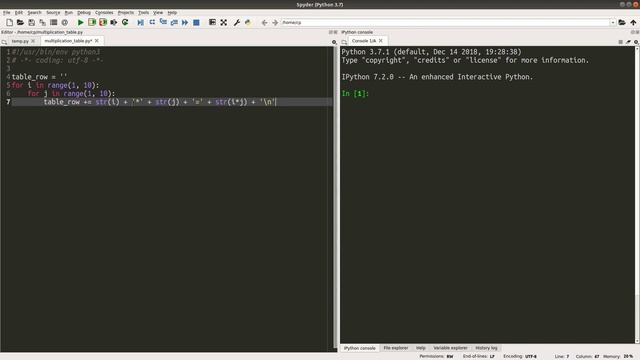Continue execution until next breakpoint icon

pyautogui.click(x=185, y=22)
